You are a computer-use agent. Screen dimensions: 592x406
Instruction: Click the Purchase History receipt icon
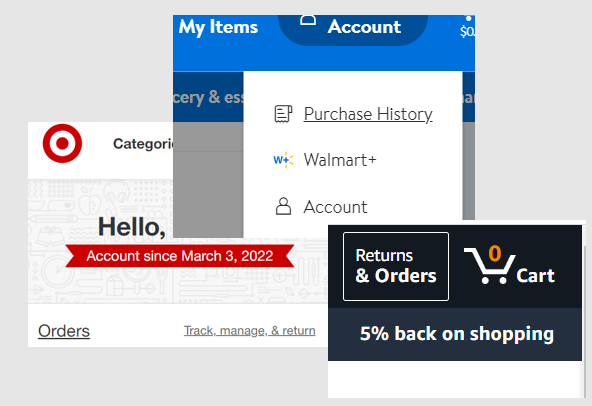pos(283,114)
